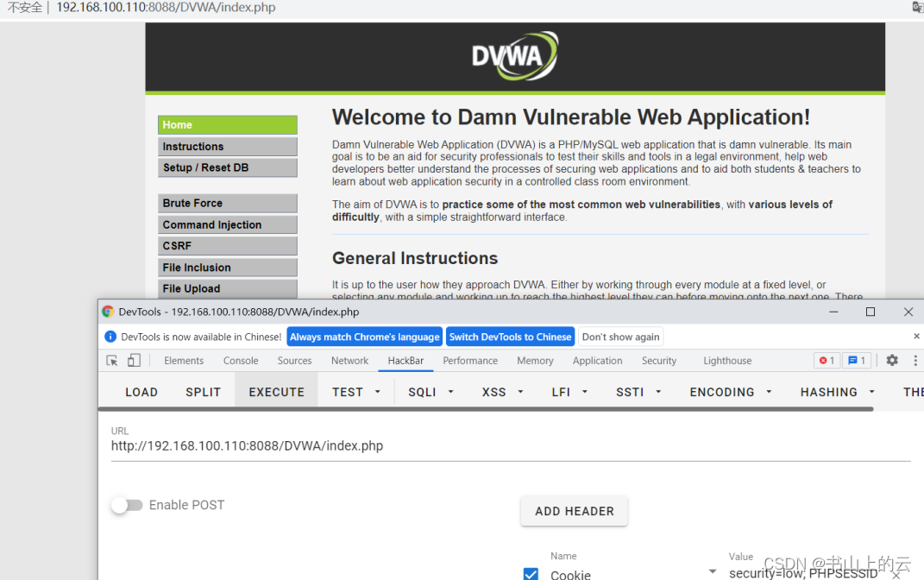Image resolution: width=924 pixels, height=580 pixels.
Task: Click the Chrome icon in the DevTools title bar
Action: [x=107, y=312]
